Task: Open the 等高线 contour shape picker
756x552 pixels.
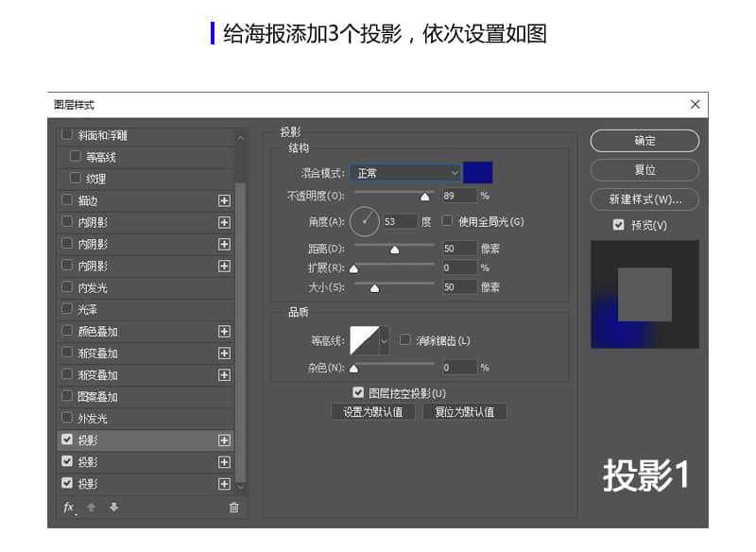Action: (x=365, y=338)
